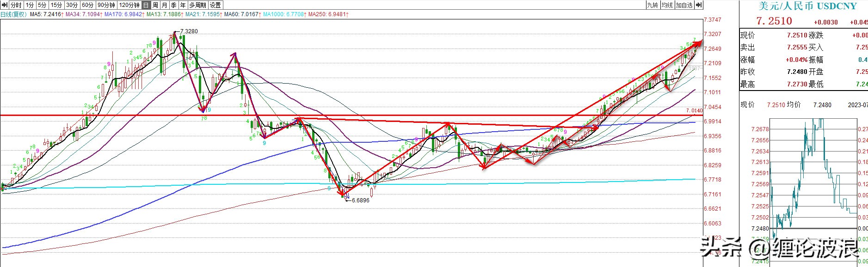Open the 多周期 multi-period view
The width and height of the screenshot is (868, 267).
tap(198, 5)
